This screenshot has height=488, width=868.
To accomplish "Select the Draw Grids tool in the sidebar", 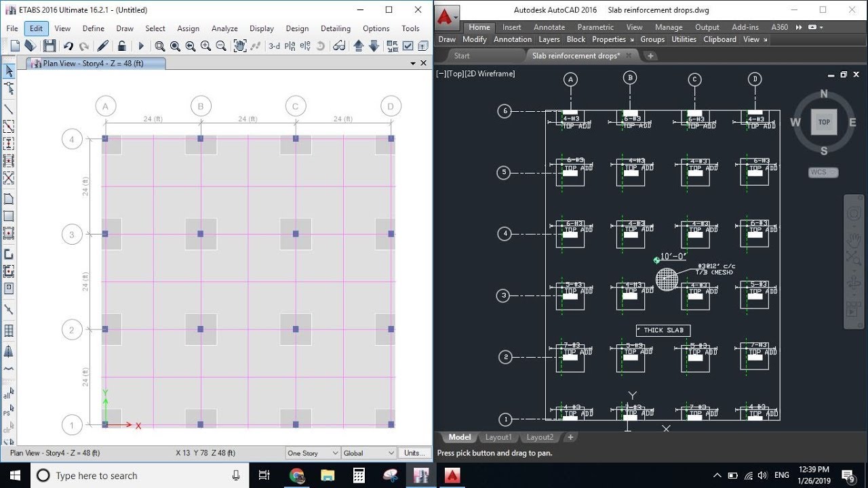I will pos(9,331).
